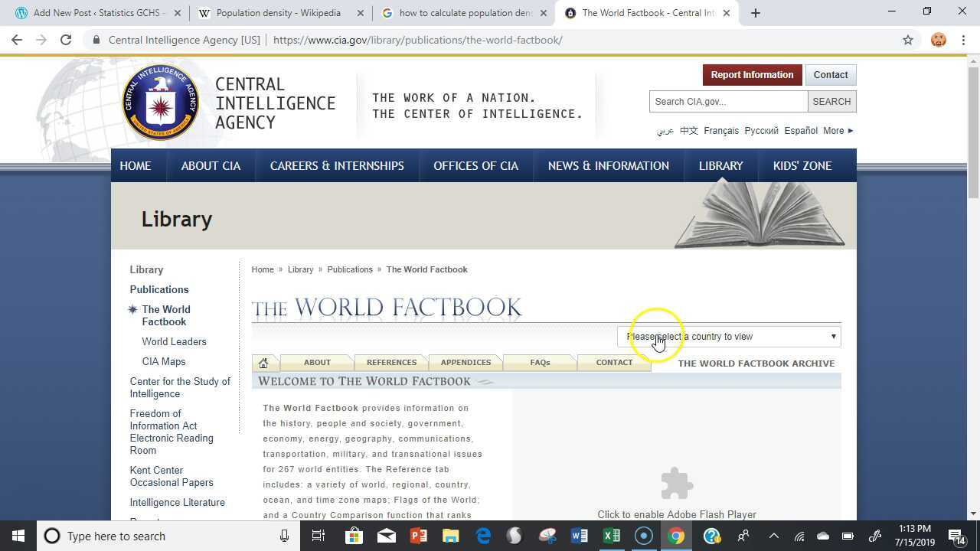Viewport: 980px width, 551px height.
Task: Open Word from the taskbar
Action: [x=579, y=536]
